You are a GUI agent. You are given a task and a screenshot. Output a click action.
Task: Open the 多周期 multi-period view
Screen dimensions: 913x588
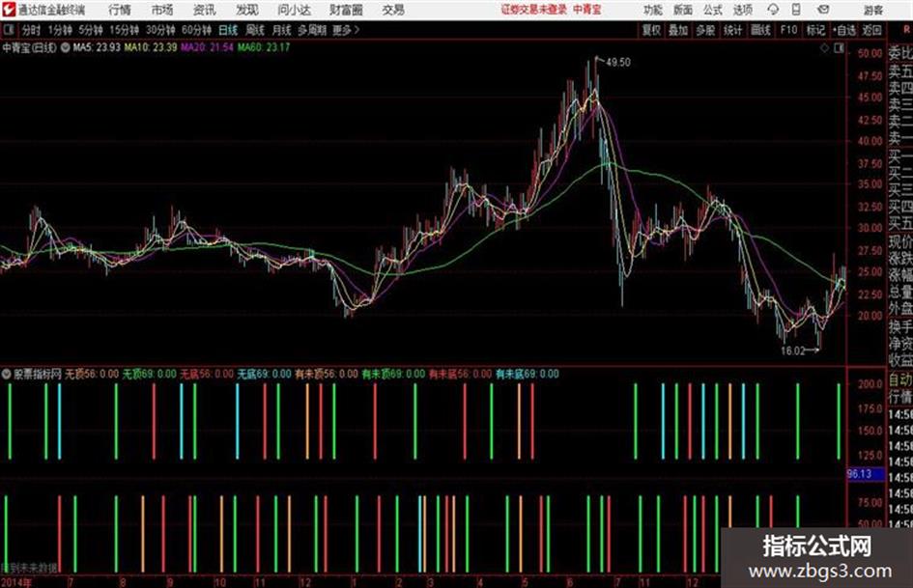tap(312, 30)
